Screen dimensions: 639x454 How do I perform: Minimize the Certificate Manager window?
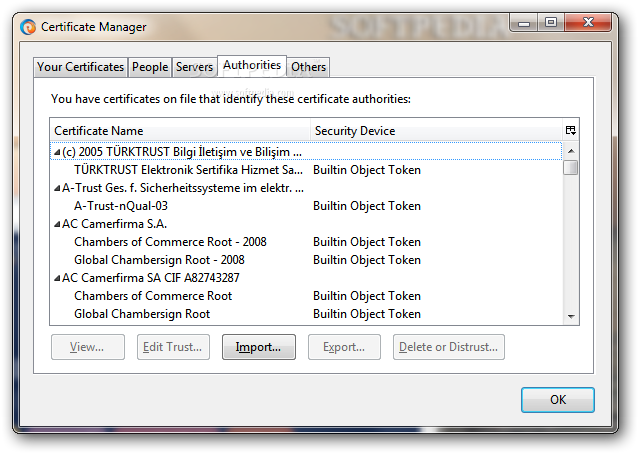point(524,22)
